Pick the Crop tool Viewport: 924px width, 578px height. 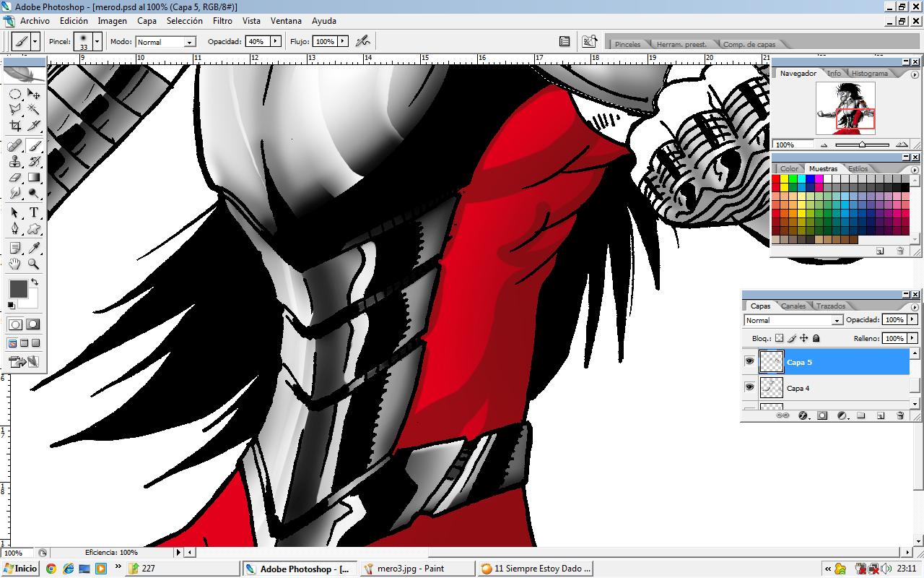click(x=15, y=126)
